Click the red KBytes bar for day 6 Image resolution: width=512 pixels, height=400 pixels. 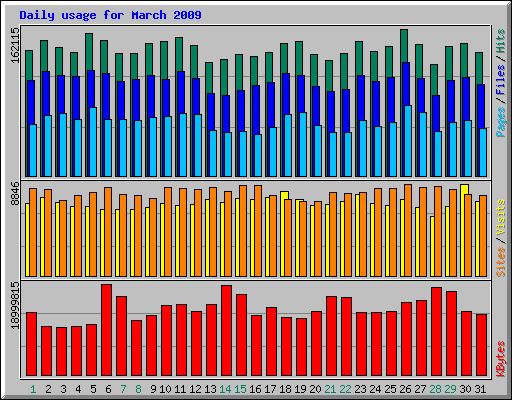pos(106,330)
